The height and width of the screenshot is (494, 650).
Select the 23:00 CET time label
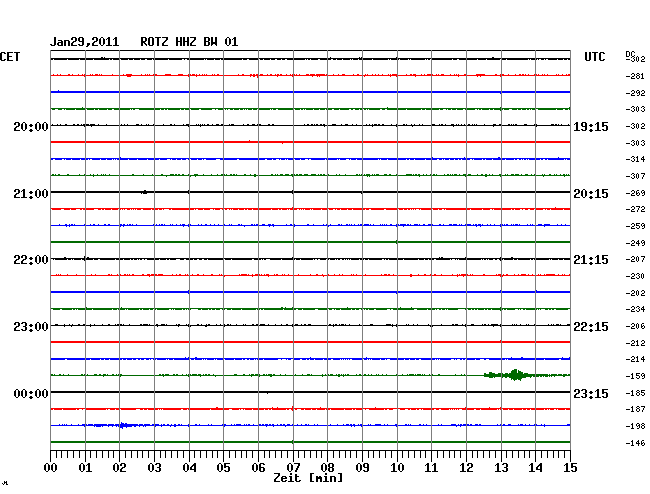point(31,327)
